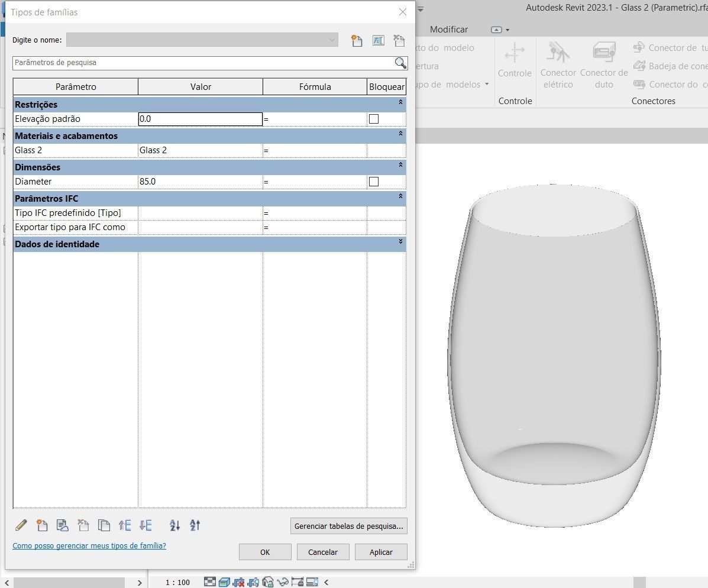Click Conector de tu… ribbon tool
This screenshot has width=708, height=588.
(670, 47)
